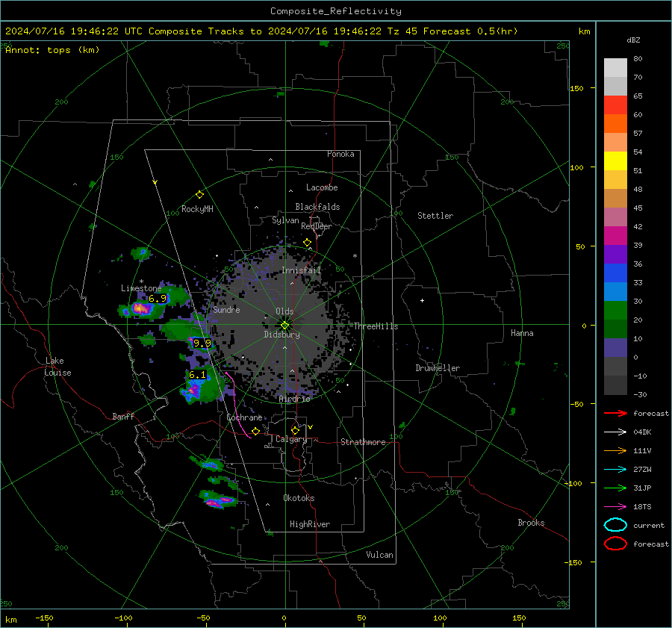The height and width of the screenshot is (628, 672).
Task: Click the storm cell core below the 6.1 label
Action: click(x=193, y=391)
